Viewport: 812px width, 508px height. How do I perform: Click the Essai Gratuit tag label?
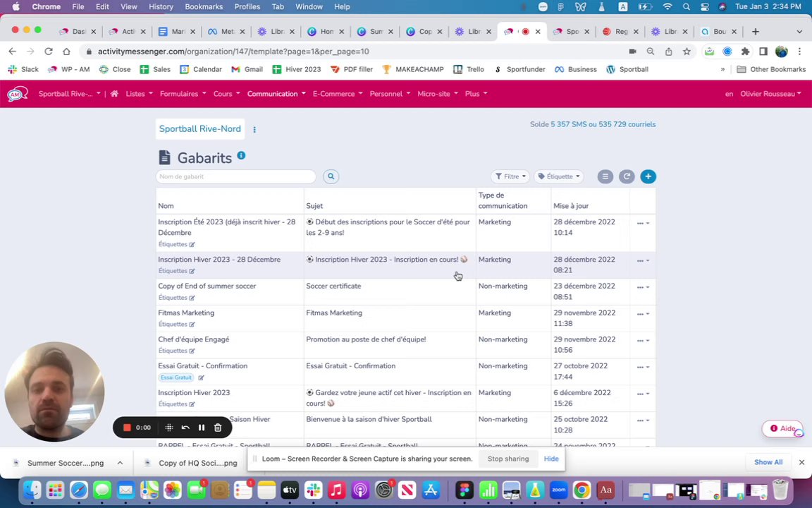pos(176,378)
